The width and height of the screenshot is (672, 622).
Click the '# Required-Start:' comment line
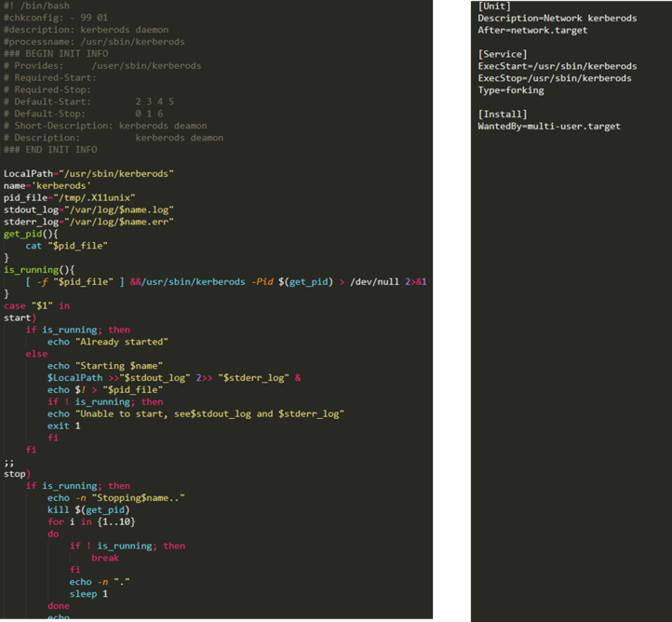point(50,77)
